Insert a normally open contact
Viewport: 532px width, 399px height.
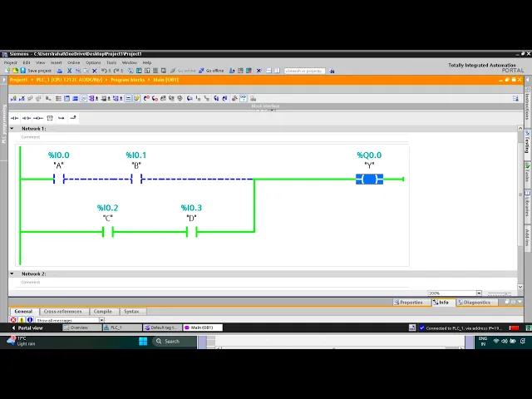[x=15, y=118]
